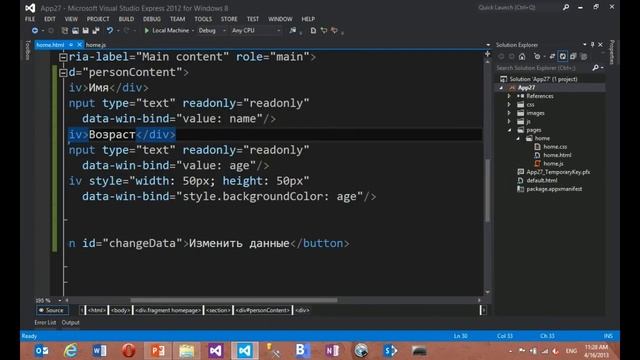Click the Sync with Active Document icon
The width and height of the screenshot is (640, 360).
coord(552,56)
